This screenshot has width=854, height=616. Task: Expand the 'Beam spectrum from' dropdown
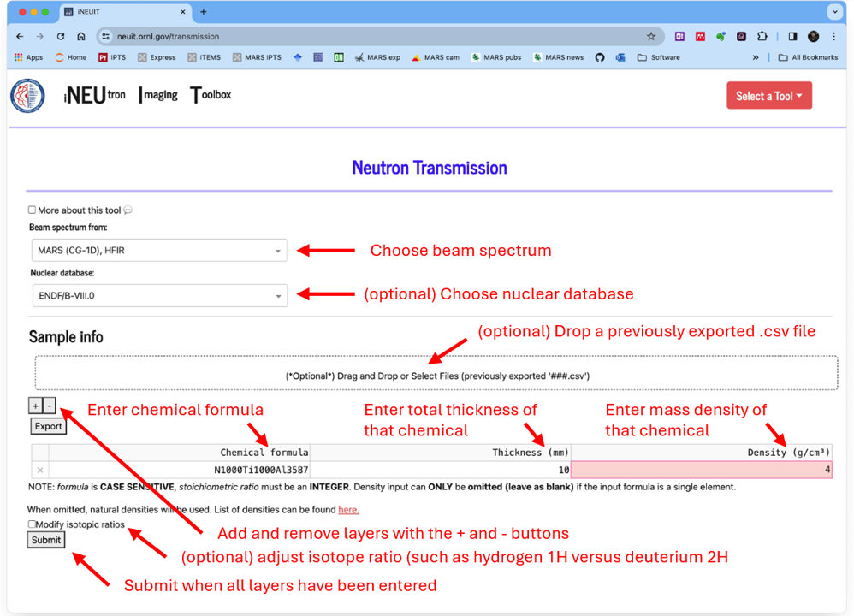point(158,251)
